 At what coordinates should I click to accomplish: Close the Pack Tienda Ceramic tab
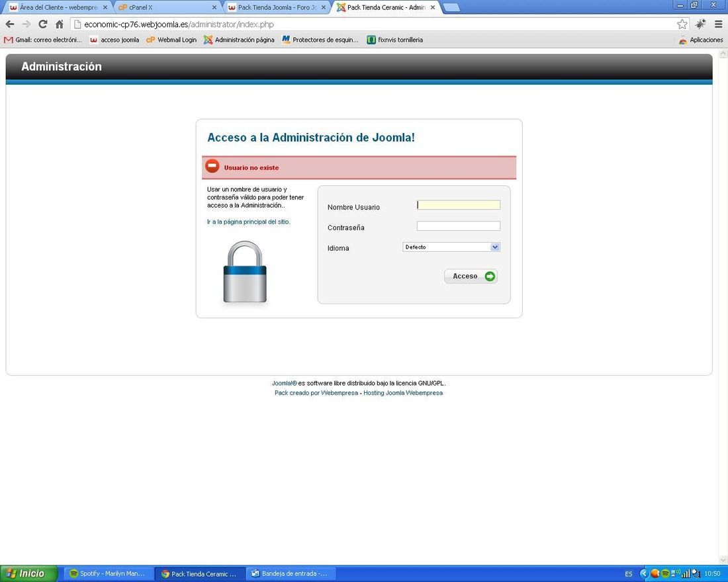click(x=433, y=7)
